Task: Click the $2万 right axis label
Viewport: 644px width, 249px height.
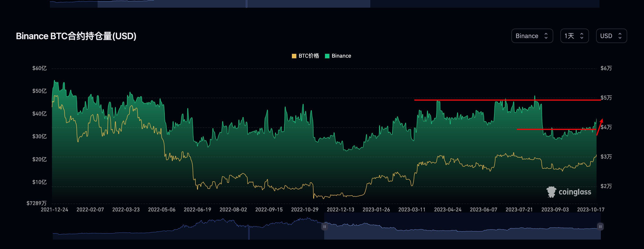Action: coord(606,186)
